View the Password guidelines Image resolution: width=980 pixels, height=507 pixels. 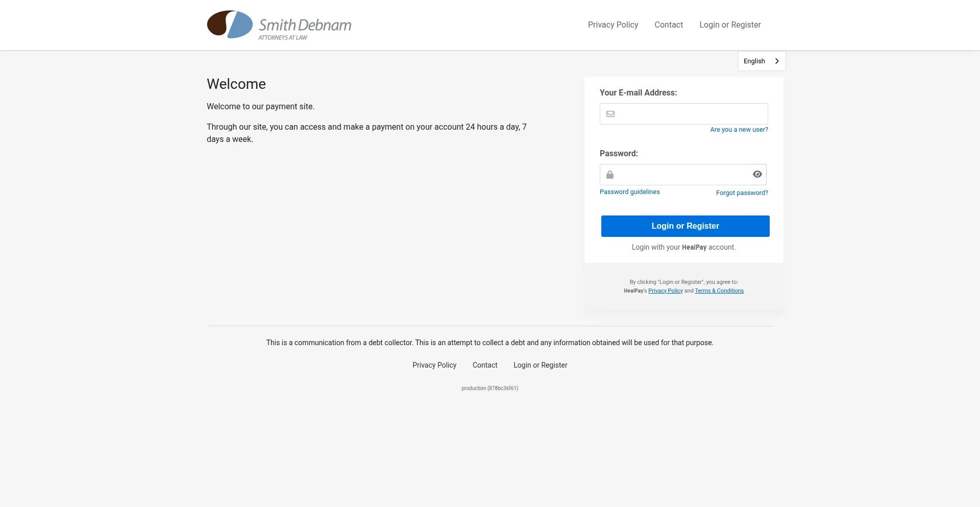click(x=629, y=191)
